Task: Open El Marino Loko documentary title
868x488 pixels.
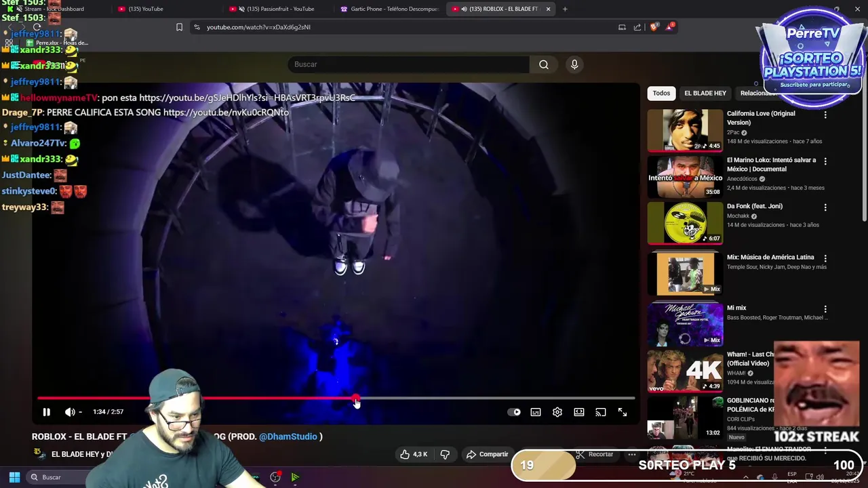Action: click(x=771, y=165)
